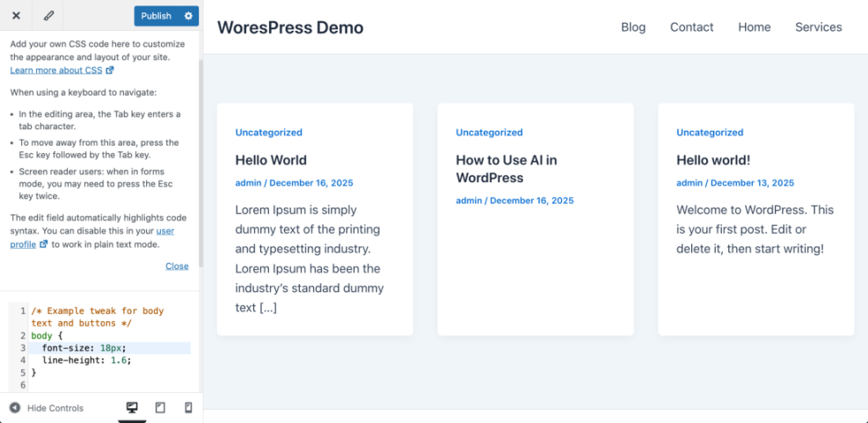Click the body { line in CSS editor
Image resolution: width=868 pixels, height=423 pixels.
point(47,336)
